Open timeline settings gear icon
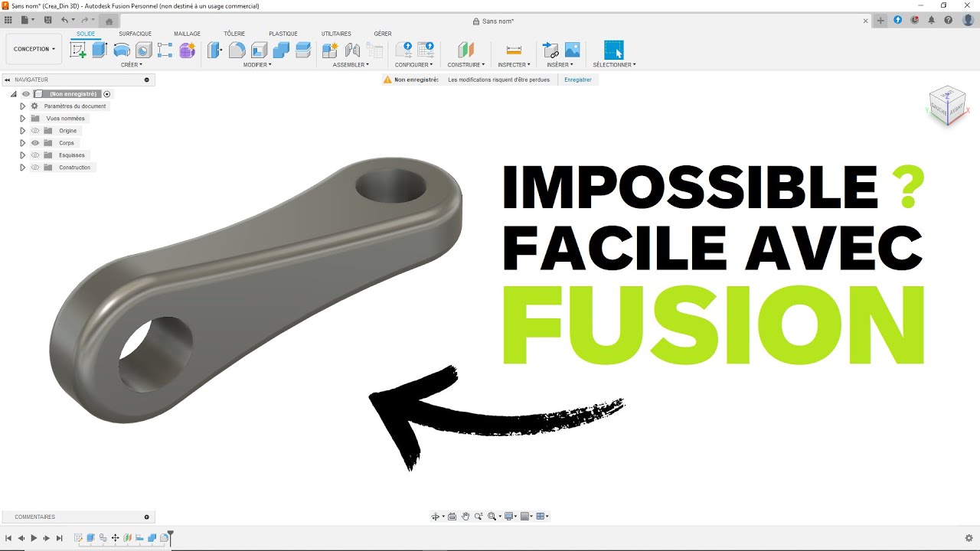This screenshot has width=980, height=551. point(969,538)
